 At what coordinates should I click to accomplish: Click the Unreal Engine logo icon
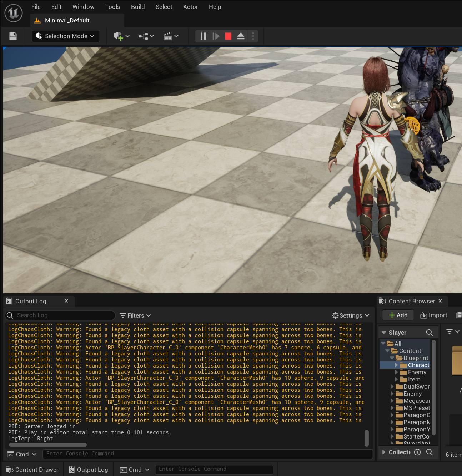tap(14, 13)
